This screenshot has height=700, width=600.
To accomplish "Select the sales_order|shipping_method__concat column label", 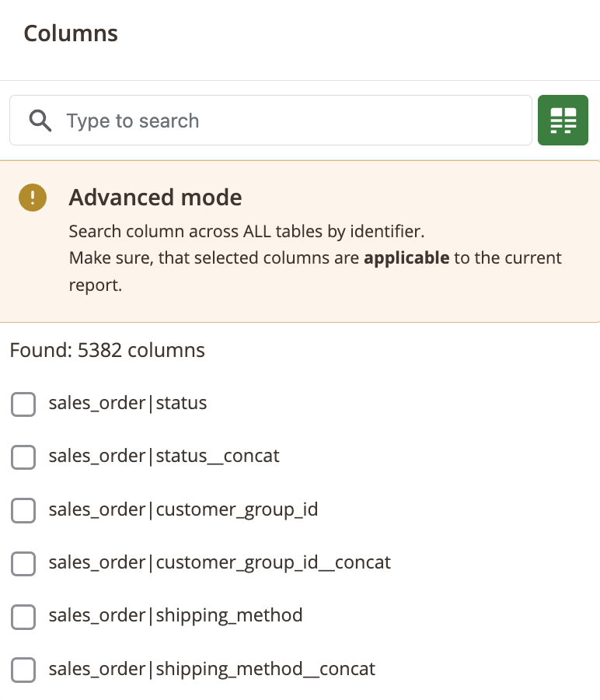I will pyautogui.click(x=211, y=669).
